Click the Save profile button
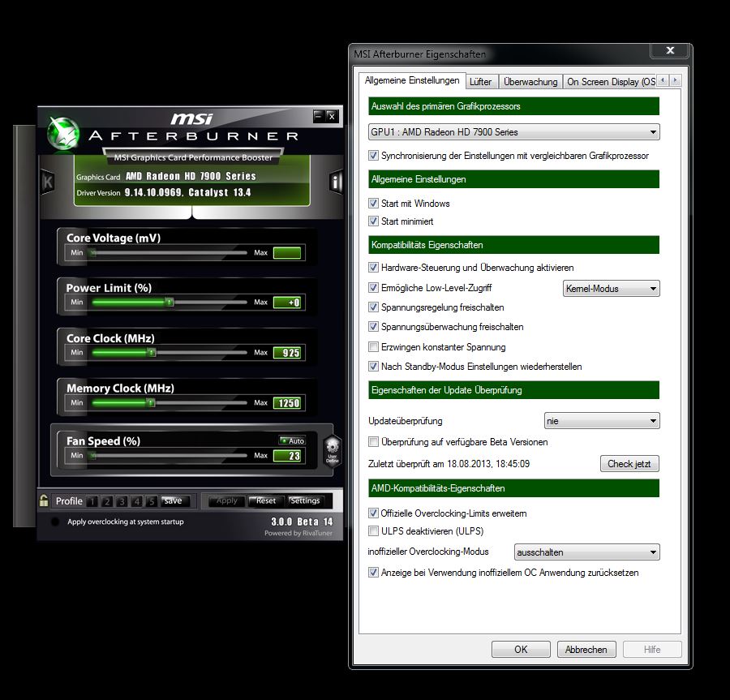The image size is (730, 700). pos(175,500)
